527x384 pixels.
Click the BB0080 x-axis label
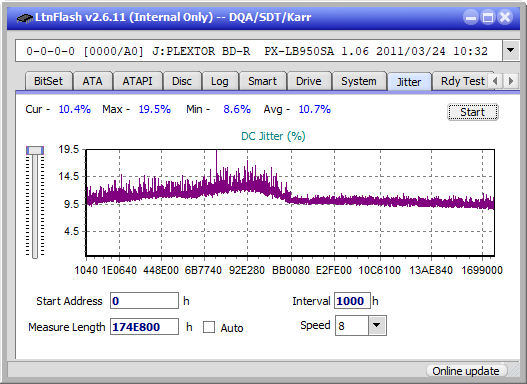point(291,270)
